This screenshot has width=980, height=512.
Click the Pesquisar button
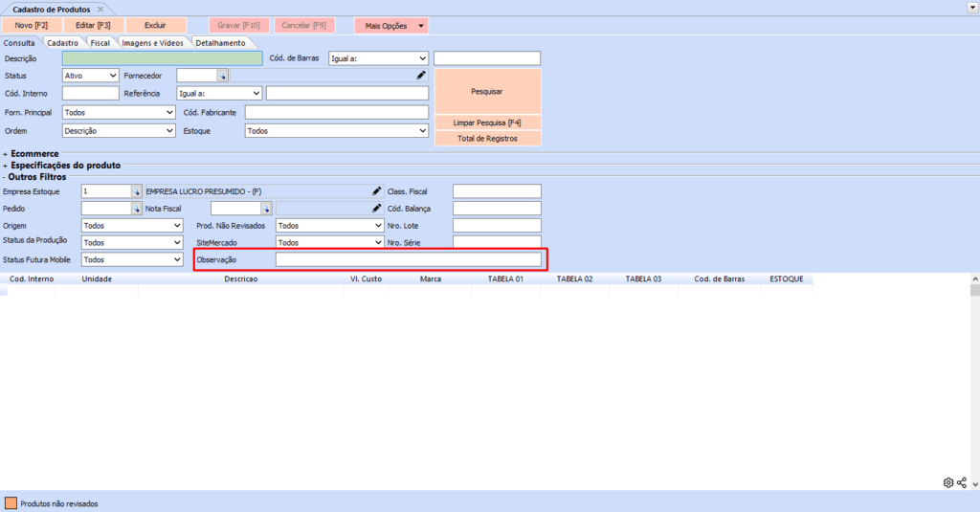(x=487, y=92)
